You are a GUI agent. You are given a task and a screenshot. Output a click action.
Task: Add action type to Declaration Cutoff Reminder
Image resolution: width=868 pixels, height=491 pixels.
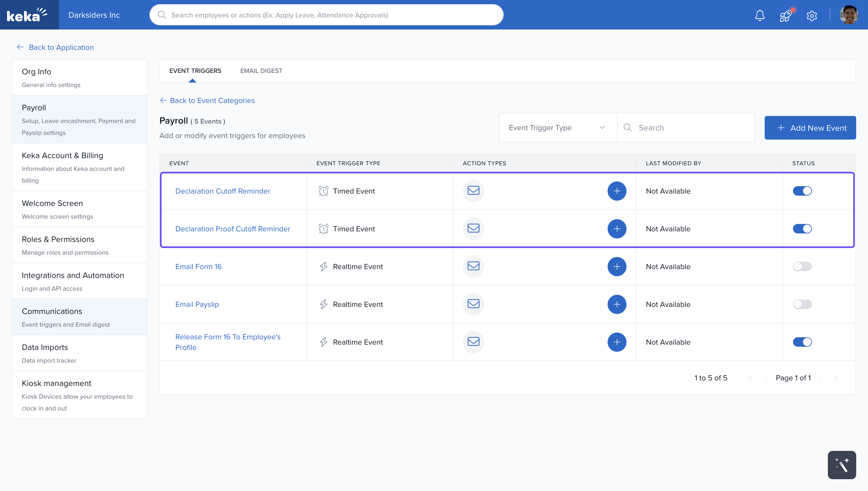617,191
